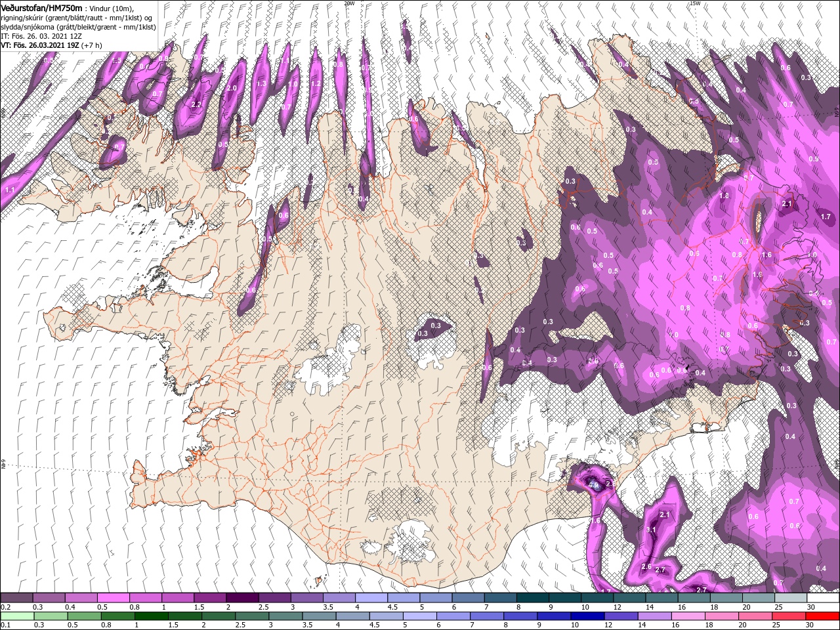The height and width of the screenshot is (630, 840).
Task: Click the 'VT: Fös. 26.03.2021 19Z (+7 h)' line
Action: (51, 45)
